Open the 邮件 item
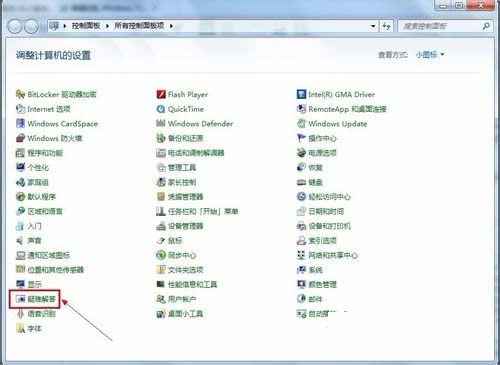The height and width of the screenshot is (365, 500). click(x=310, y=299)
